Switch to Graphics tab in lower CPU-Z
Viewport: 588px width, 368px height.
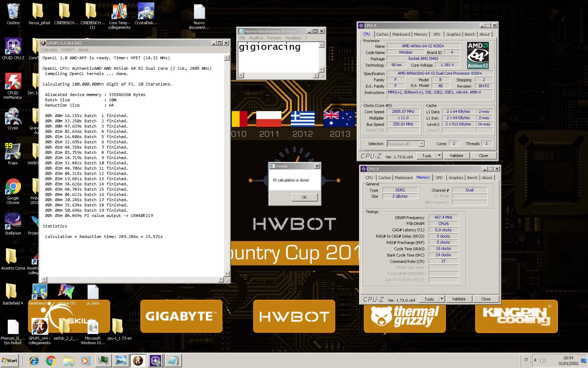tap(456, 178)
